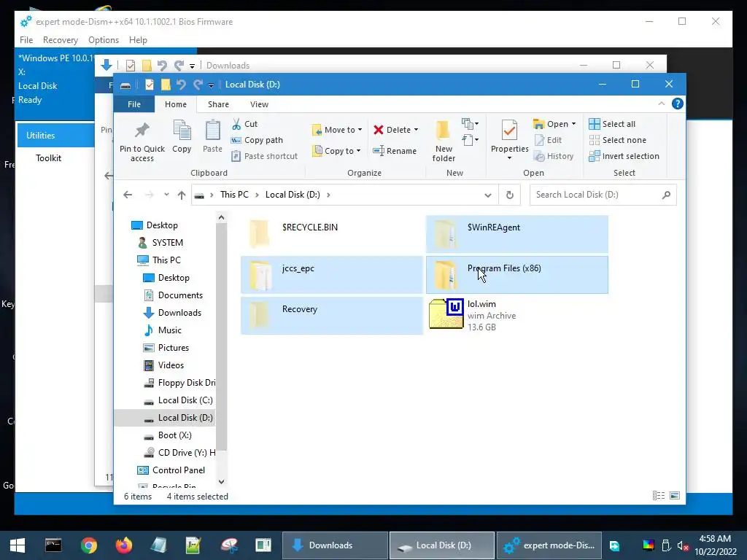Open the Open button dropdown arrow
The width and height of the screenshot is (747, 560).
pos(573,124)
